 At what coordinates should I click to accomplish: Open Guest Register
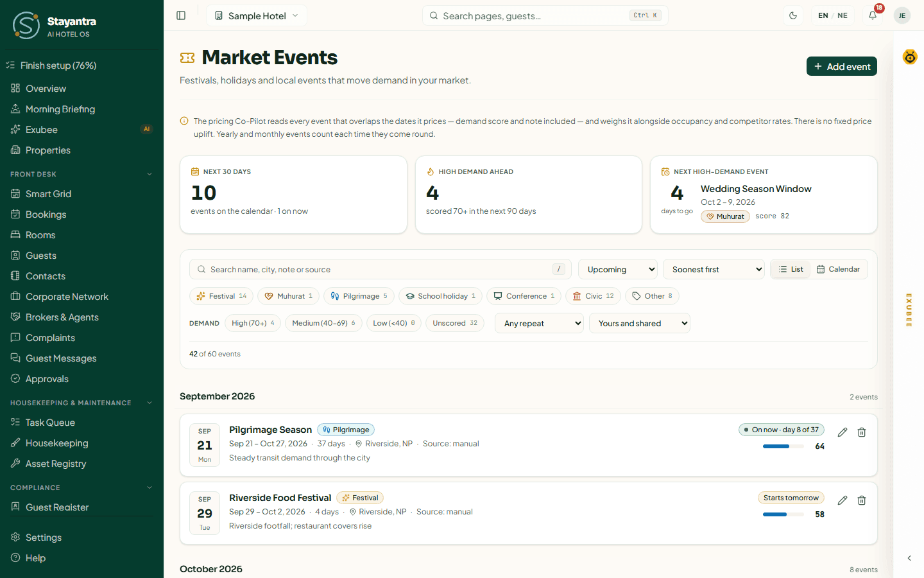81,507
